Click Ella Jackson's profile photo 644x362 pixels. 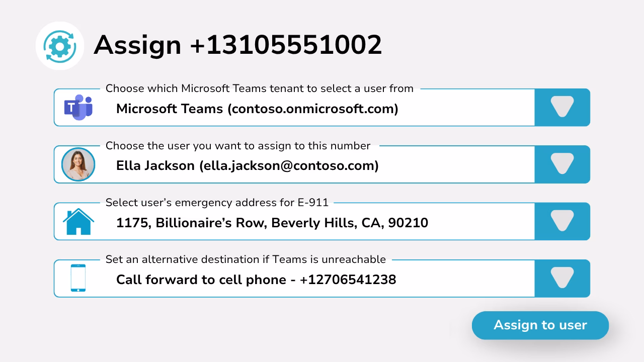(78, 164)
